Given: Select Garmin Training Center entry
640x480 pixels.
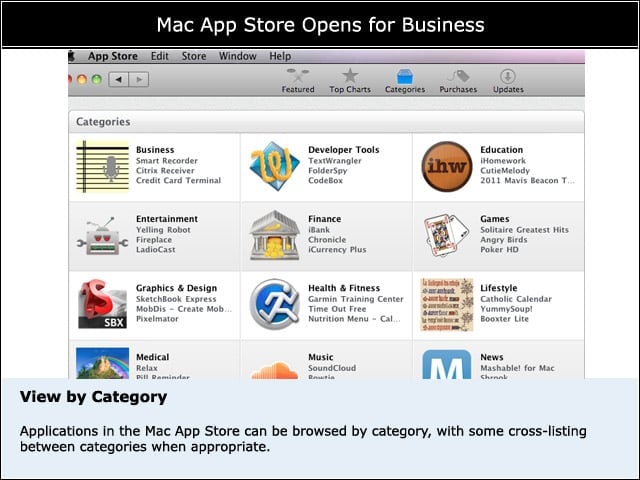Looking at the screenshot, I should [x=356, y=299].
